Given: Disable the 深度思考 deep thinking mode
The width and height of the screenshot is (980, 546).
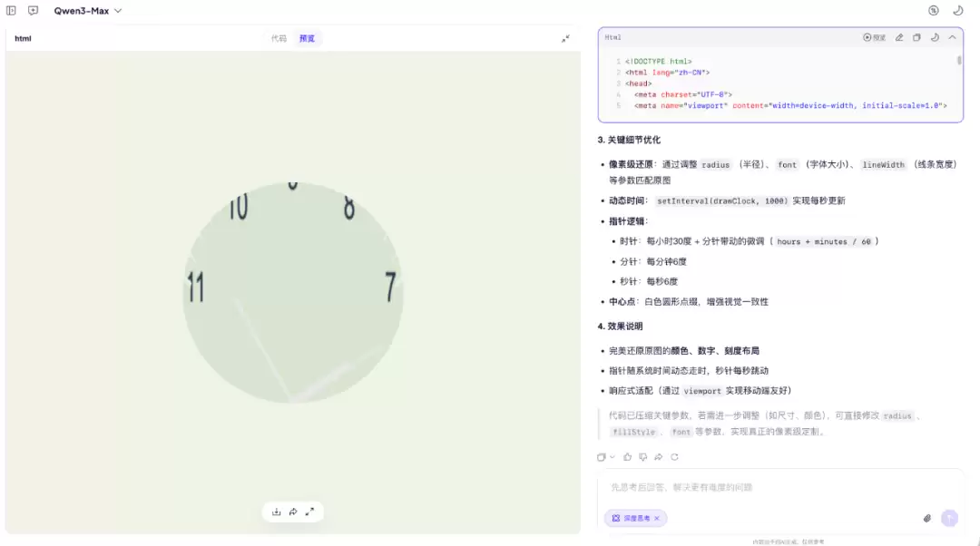Looking at the screenshot, I should point(657,518).
